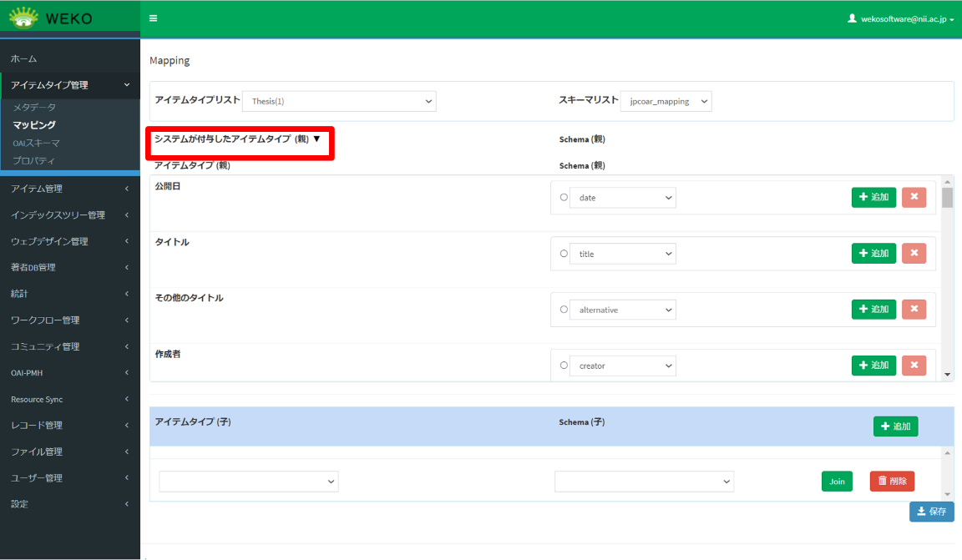Select the radio button beside title
Viewport: 962px width, 560px height.
(x=564, y=254)
